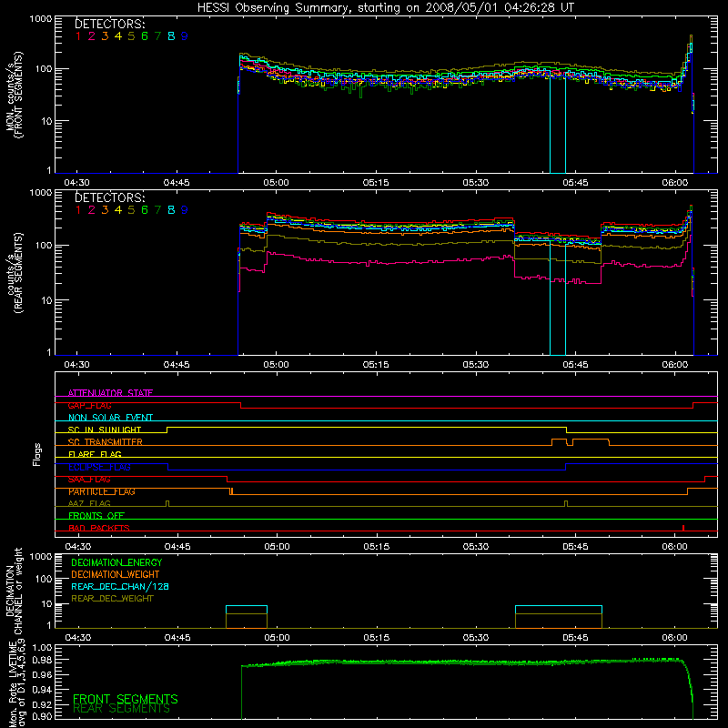Image resolution: width=728 pixels, height=728 pixels.
Task: Click the DECIMATION CHANNEL or weight axis title
Action: pos(14,591)
